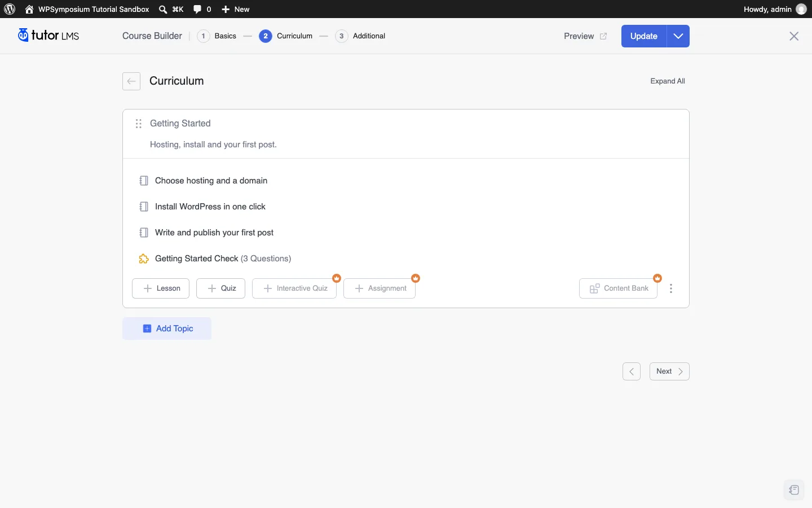The height and width of the screenshot is (508, 812).
Task: Select the Curriculum step
Action: (x=285, y=36)
